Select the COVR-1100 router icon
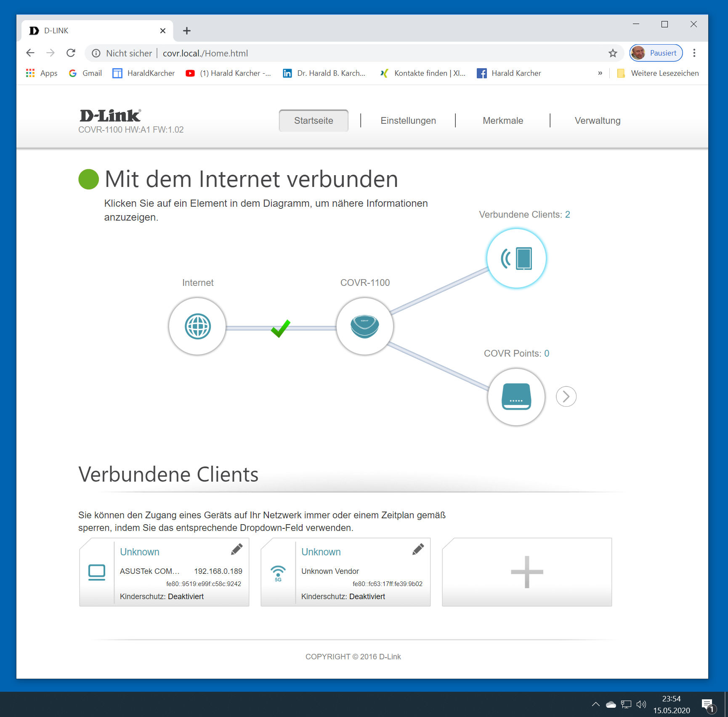728x717 pixels. 365,326
